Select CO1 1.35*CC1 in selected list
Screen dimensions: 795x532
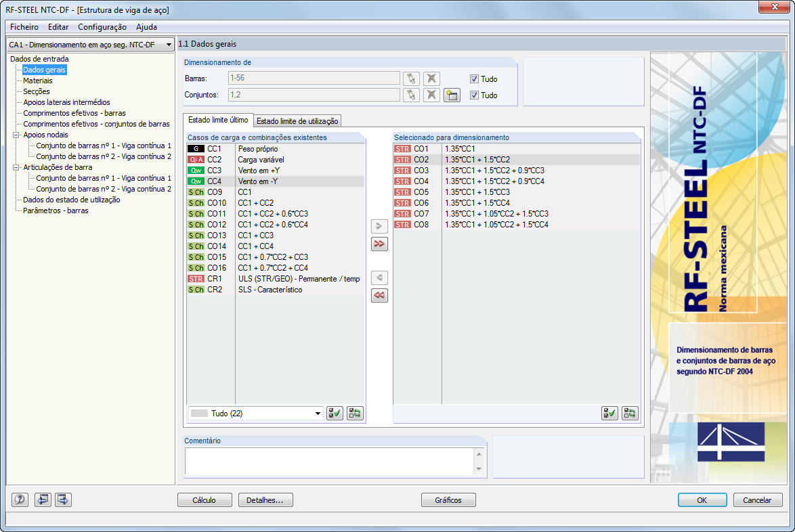[x=517, y=149]
